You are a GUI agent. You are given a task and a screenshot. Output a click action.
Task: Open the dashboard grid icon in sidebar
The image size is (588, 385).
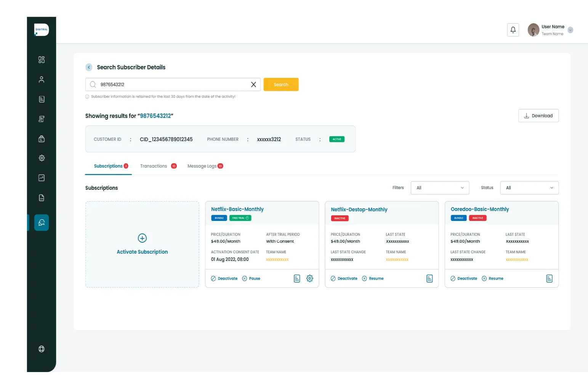[x=42, y=60]
